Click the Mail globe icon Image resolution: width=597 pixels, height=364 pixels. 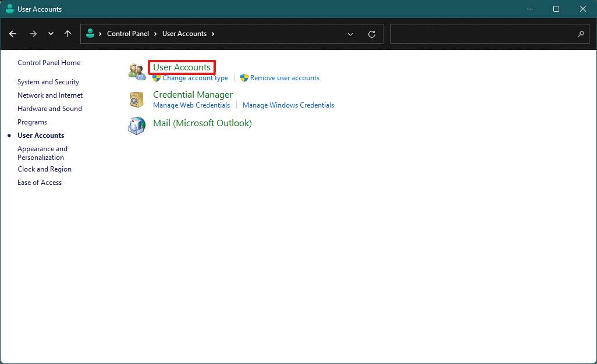pyautogui.click(x=137, y=126)
